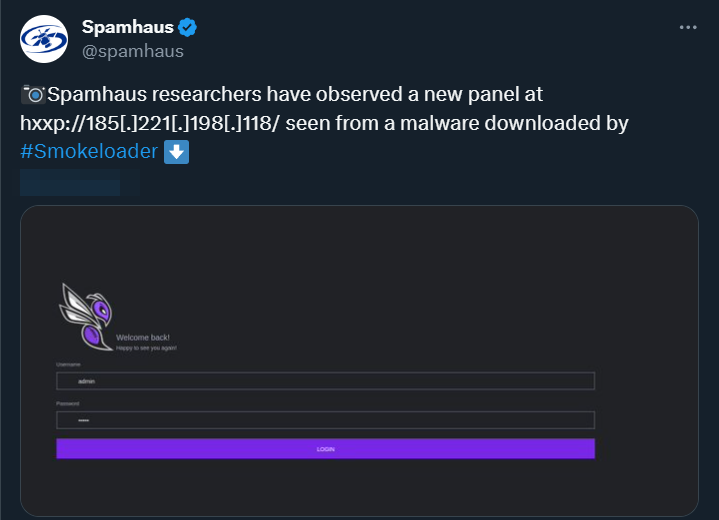The image size is (719, 520).
Task: Click into the Password input field
Action: click(325, 420)
